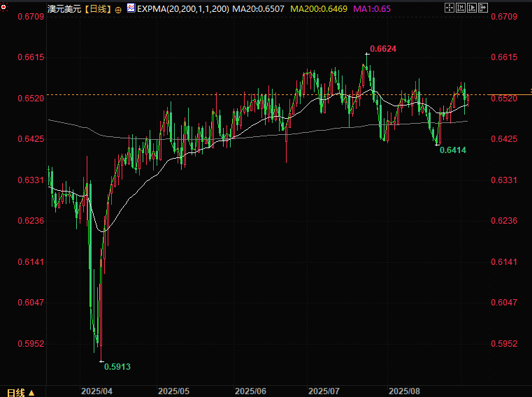
Task: Click the magenta MA1:0.65 indicator value
Action: pyautogui.click(x=372, y=9)
